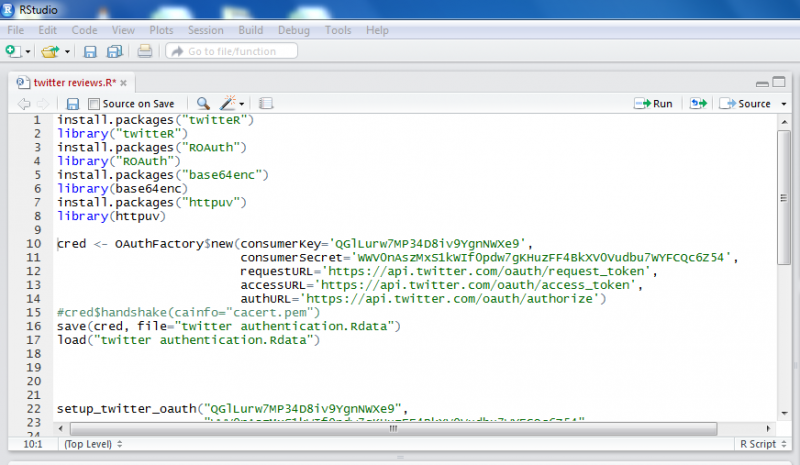
Task: Click Save All open documents icon
Action: tap(114, 51)
